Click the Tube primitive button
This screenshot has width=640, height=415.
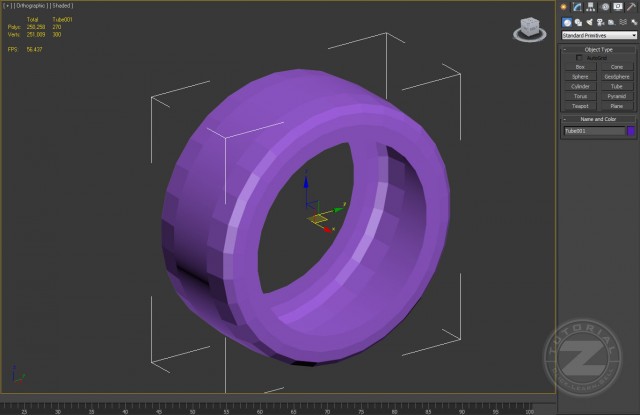click(616, 87)
